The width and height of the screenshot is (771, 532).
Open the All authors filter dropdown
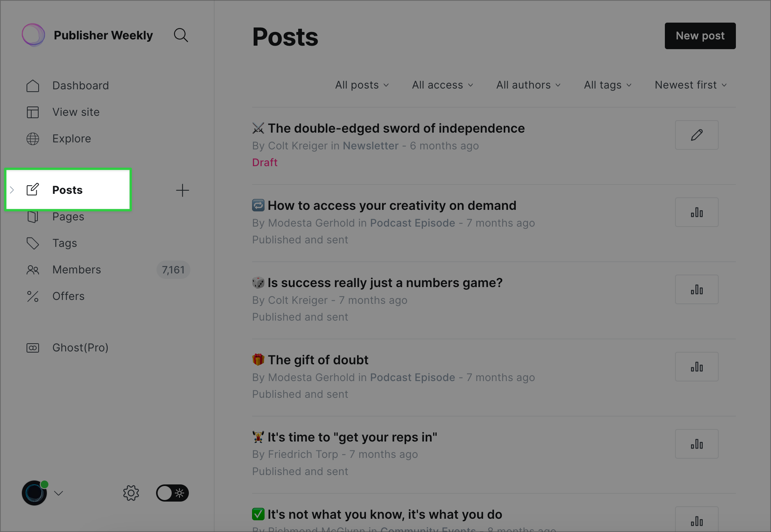click(x=528, y=85)
